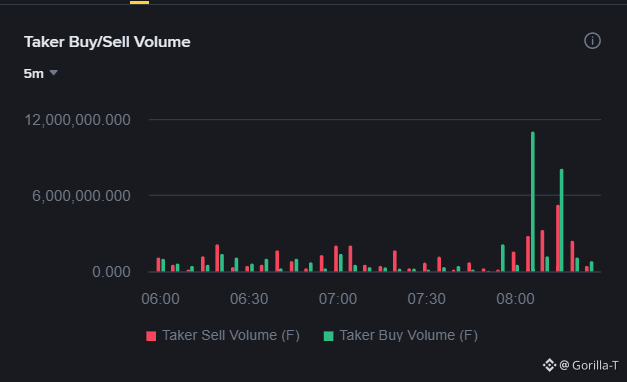Toggle the Taker Sell Volume (F) series label
The width and height of the screenshot is (627, 382).
click(231, 335)
